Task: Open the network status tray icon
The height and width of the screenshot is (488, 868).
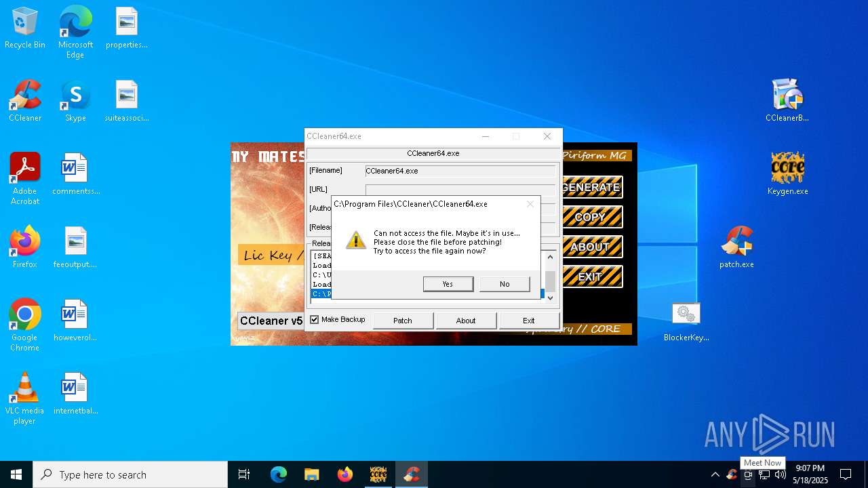Action: click(x=764, y=474)
